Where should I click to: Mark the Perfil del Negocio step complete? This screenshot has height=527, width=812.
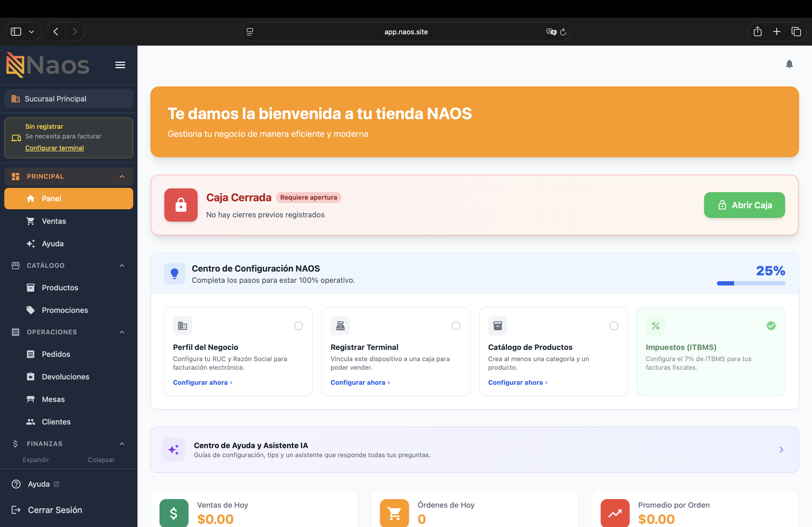click(x=298, y=325)
